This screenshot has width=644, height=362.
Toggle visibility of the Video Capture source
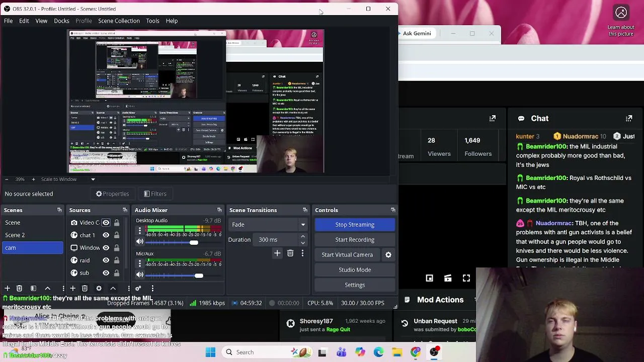(106, 222)
